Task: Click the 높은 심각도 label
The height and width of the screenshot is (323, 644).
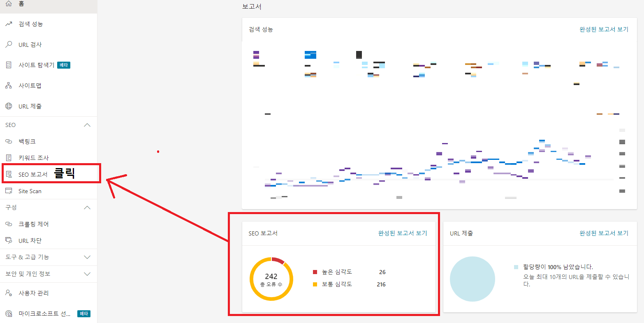Action: click(x=336, y=272)
